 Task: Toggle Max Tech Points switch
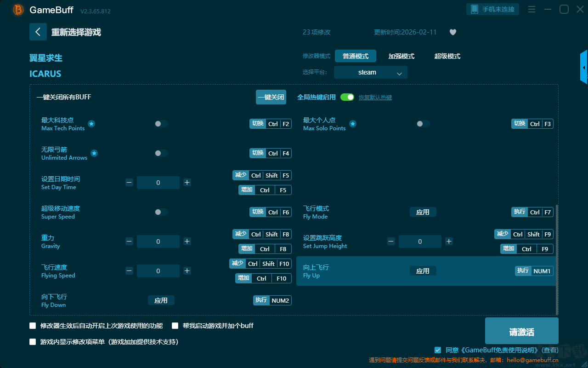coord(161,124)
